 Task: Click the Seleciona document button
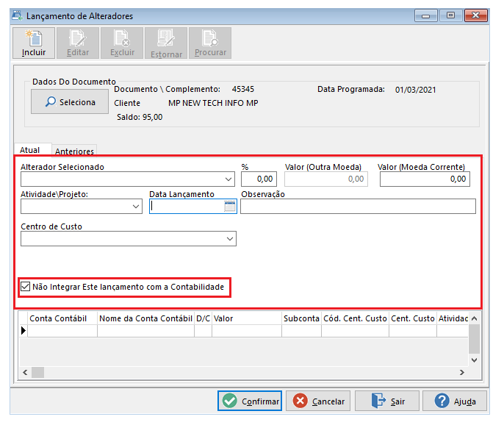click(70, 101)
